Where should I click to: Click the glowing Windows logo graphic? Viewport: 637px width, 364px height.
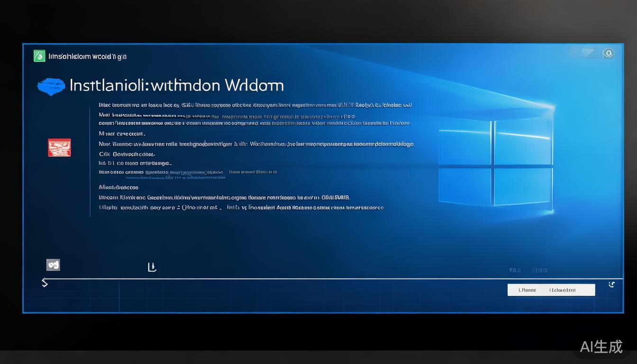click(x=495, y=164)
